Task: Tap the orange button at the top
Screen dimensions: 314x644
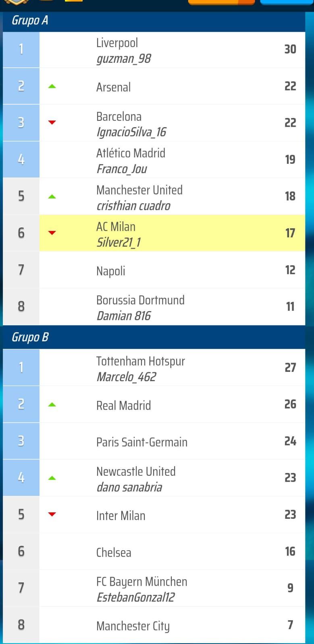Action: coord(221,2)
